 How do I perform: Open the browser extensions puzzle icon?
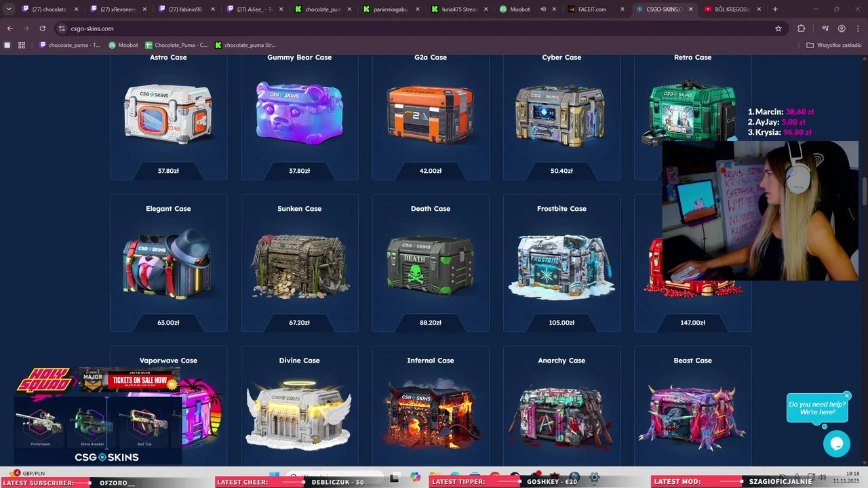[801, 28]
